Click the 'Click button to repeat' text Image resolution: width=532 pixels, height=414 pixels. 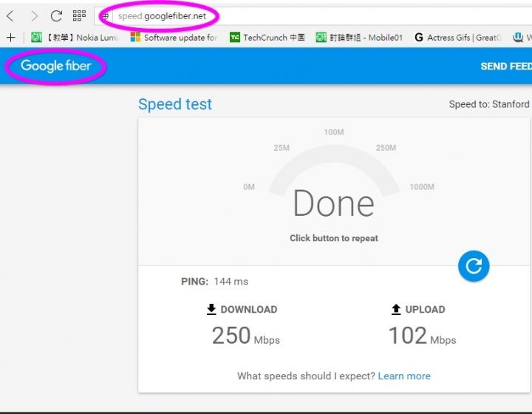334,238
